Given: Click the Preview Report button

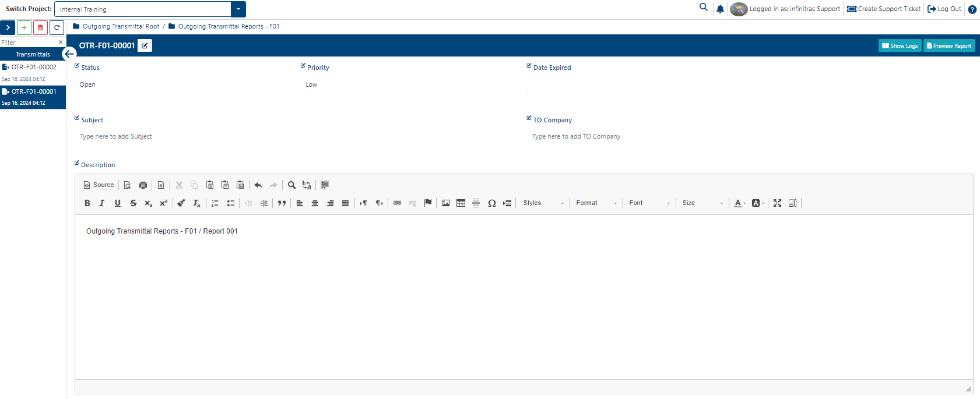Looking at the screenshot, I should [x=949, y=45].
